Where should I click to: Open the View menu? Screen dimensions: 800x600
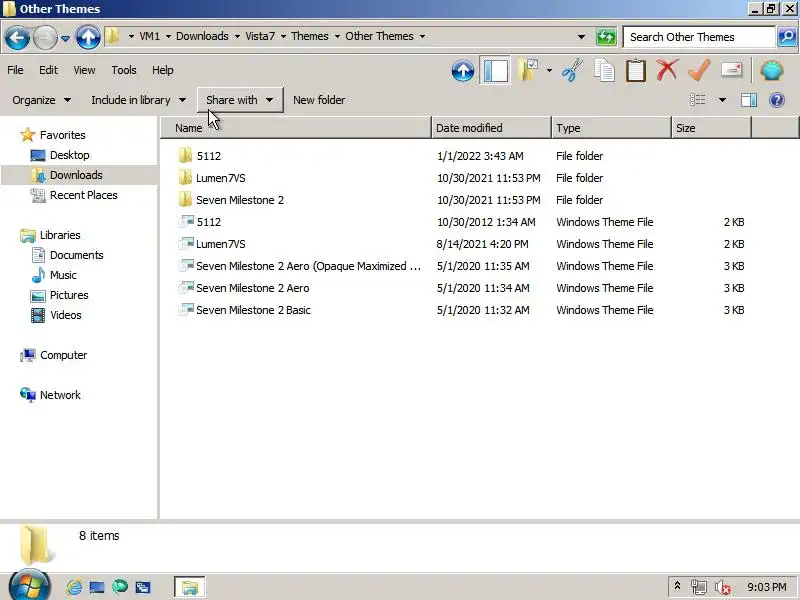click(84, 70)
